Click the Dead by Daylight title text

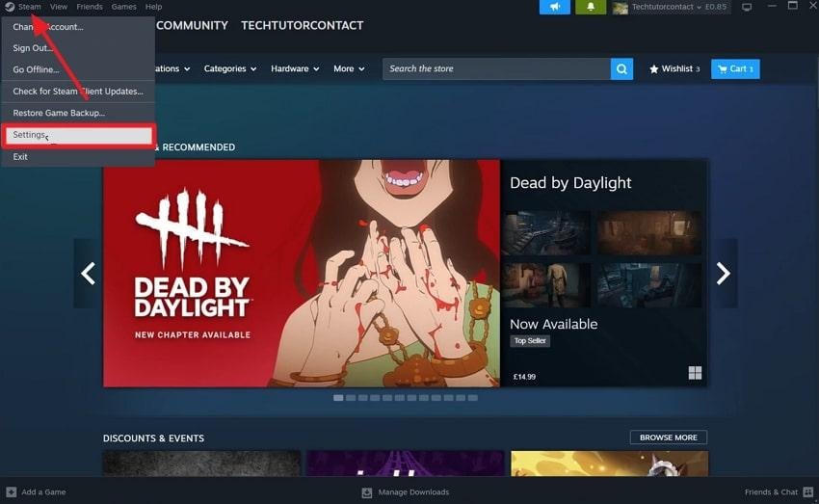pyautogui.click(x=570, y=183)
